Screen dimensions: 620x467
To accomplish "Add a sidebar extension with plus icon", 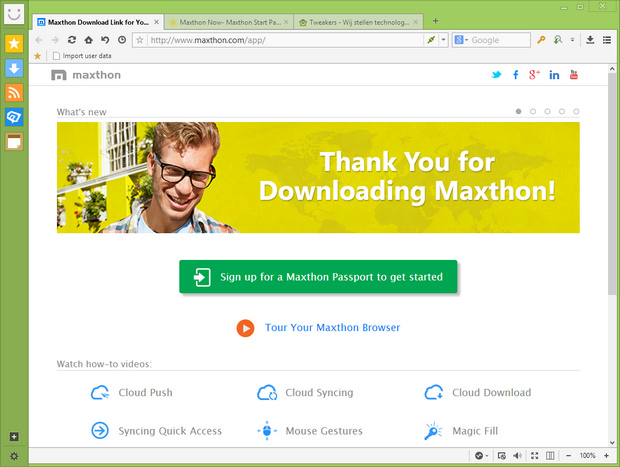I will [14, 437].
